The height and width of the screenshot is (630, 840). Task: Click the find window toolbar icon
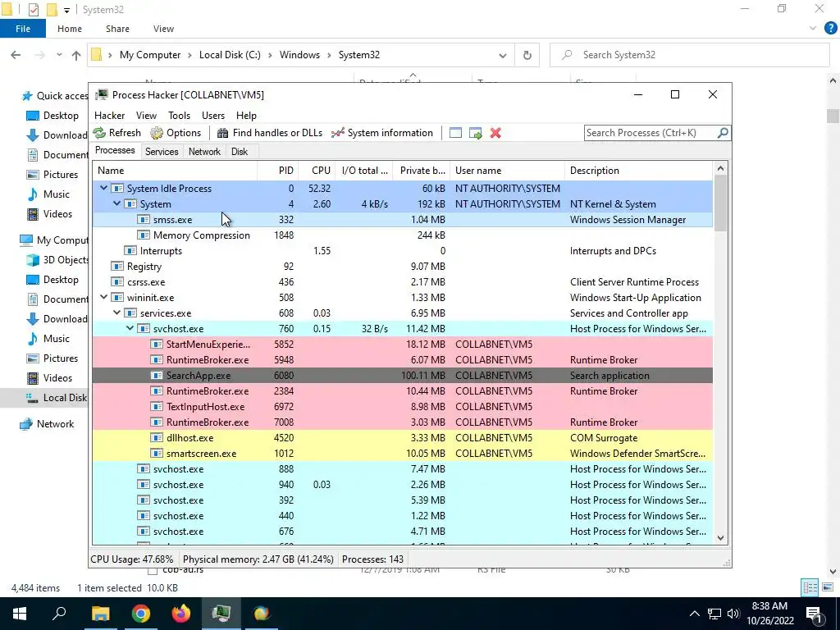click(x=455, y=133)
